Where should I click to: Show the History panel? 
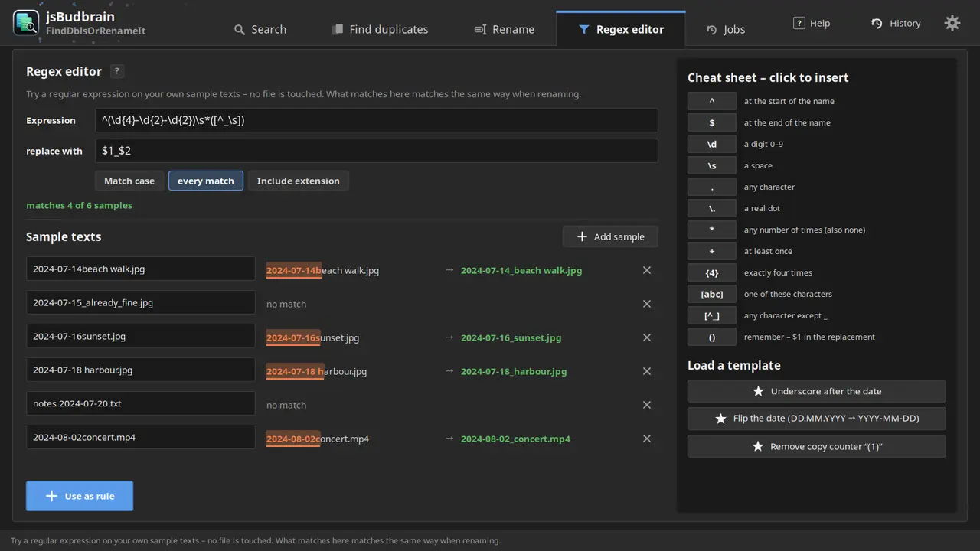(x=896, y=23)
